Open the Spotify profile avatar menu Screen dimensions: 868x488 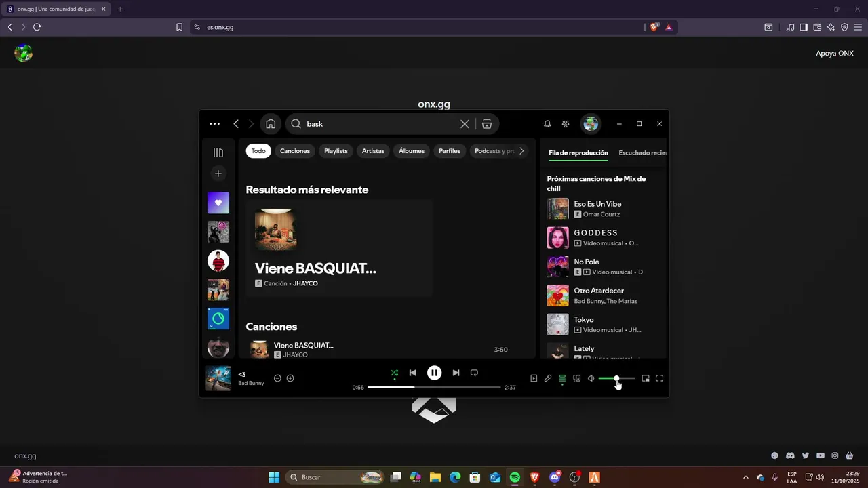(591, 124)
